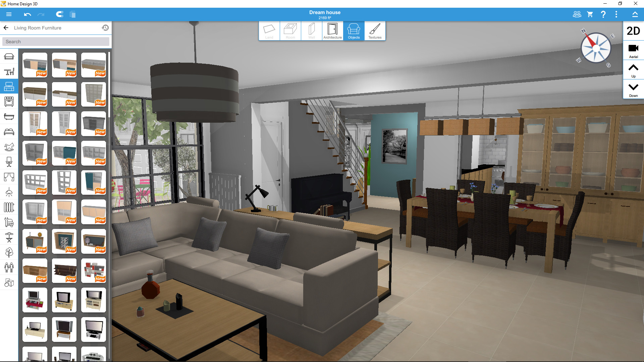
Task: Switch to 2D view mode
Action: coord(633,31)
